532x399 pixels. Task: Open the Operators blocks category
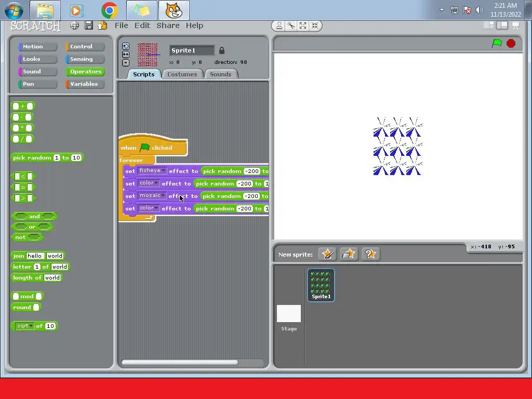(85, 72)
